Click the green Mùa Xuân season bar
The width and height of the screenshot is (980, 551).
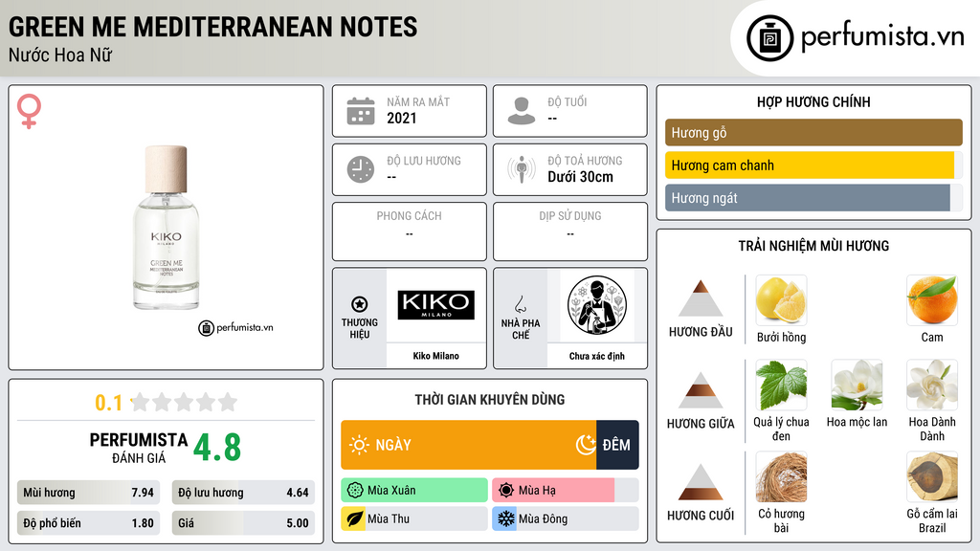[x=414, y=491]
